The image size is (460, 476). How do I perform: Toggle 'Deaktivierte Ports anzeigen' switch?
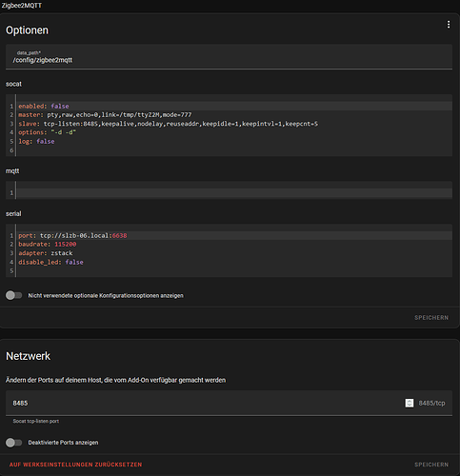point(13,443)
